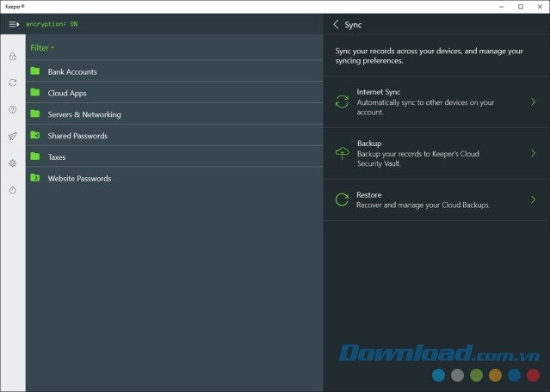This screenshot has width=550, height=392.
Task: Click the Backup cloud upload icon
Action: 342,153
